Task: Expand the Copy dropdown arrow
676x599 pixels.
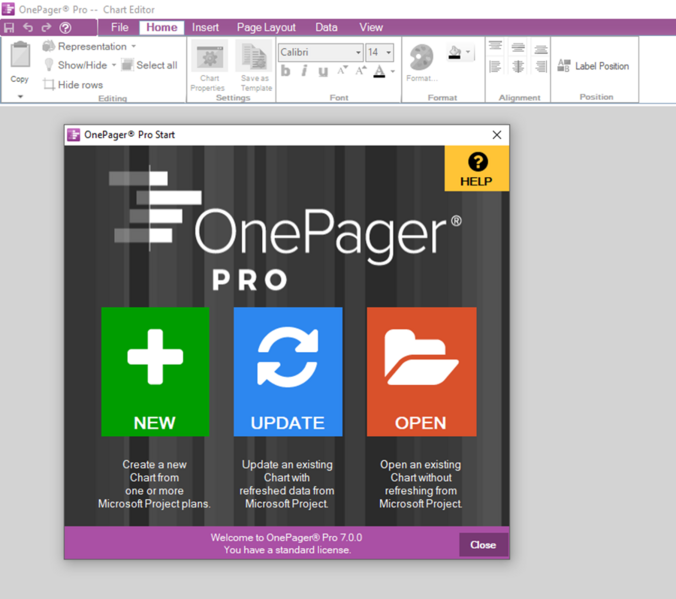Action: (x=20, y=97)
